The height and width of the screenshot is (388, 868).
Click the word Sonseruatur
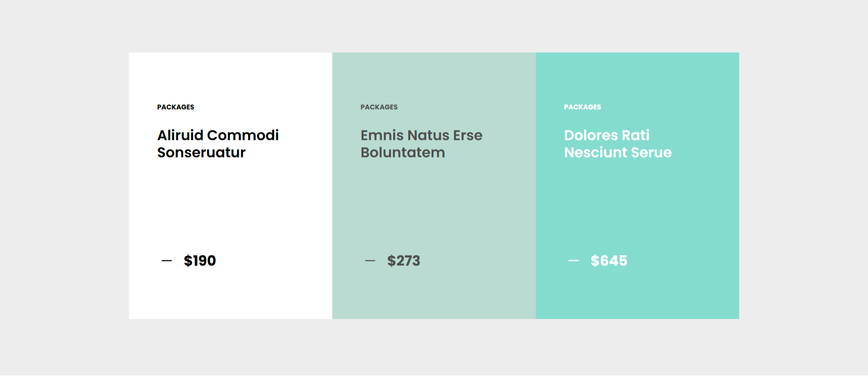click(201, 153)
